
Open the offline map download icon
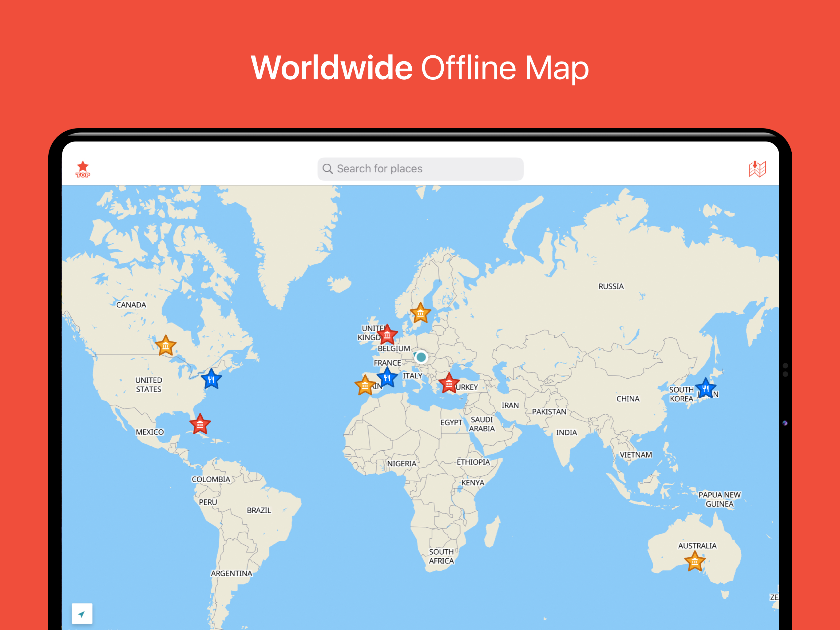click(x=757, y=169)
